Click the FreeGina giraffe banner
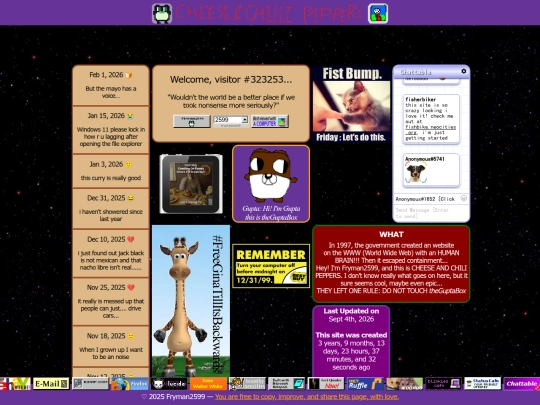The height and width of the screenshot is (405, 540). [191, 301]
